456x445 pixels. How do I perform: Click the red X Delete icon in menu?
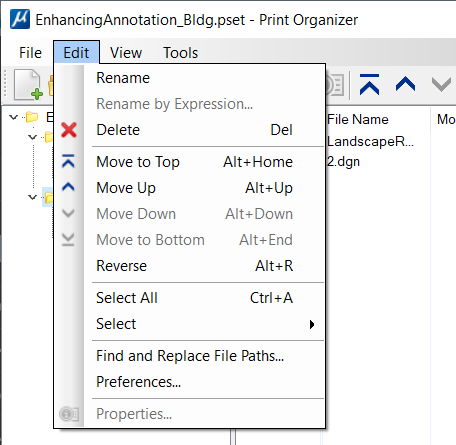click(69, 130)
